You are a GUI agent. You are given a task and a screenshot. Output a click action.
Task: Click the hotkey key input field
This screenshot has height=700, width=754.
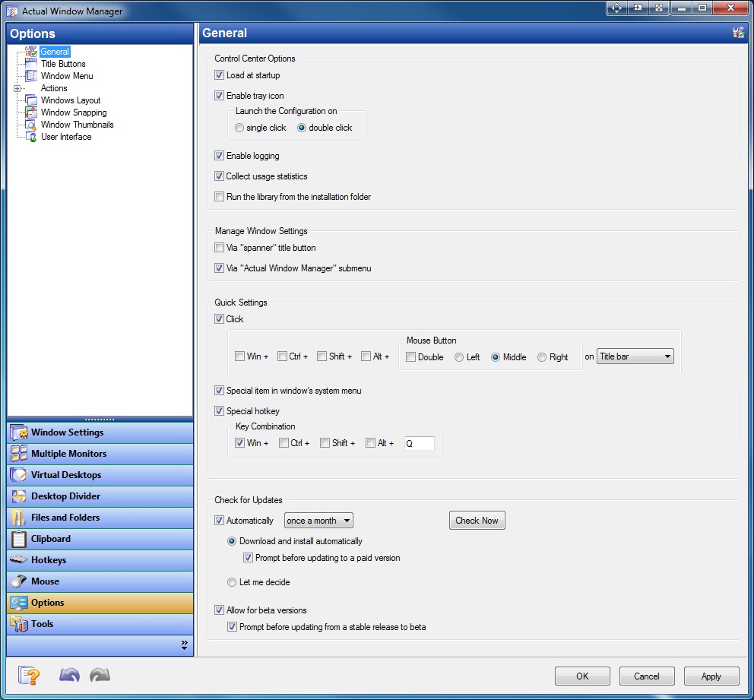pyautogui.click(x=420, y=443)
